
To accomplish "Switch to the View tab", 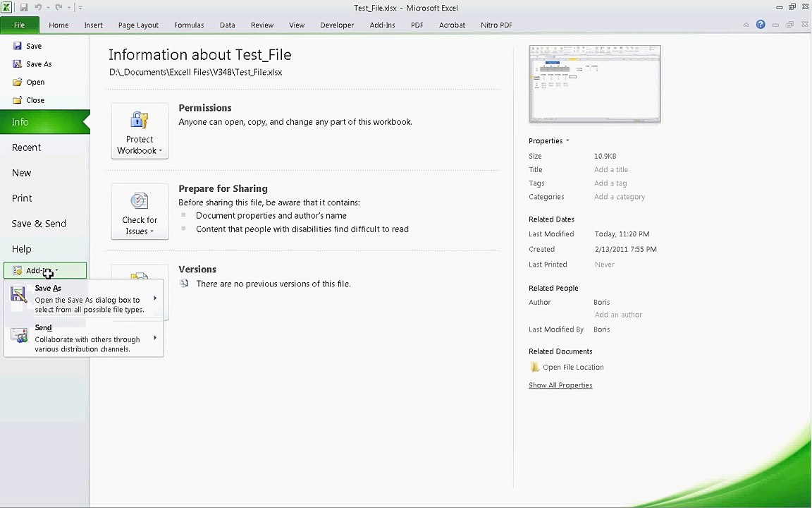I will (x=297, y=25).
